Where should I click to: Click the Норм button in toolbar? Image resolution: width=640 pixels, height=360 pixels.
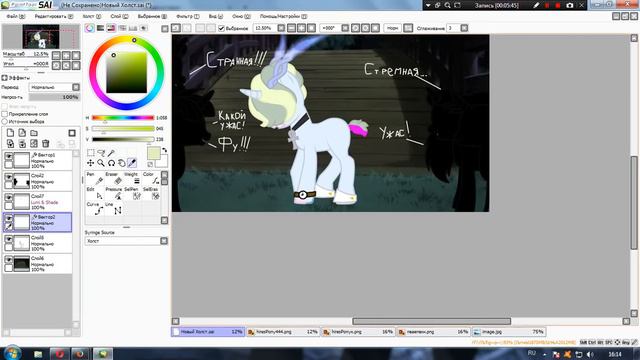click(x=392, y=28)
